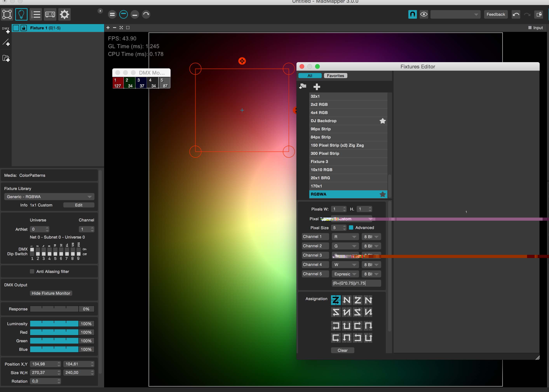Open the empty preset dropdown in top toolbar
The height and width of the screenshot is (392, 549).
(x=455, y=14)
